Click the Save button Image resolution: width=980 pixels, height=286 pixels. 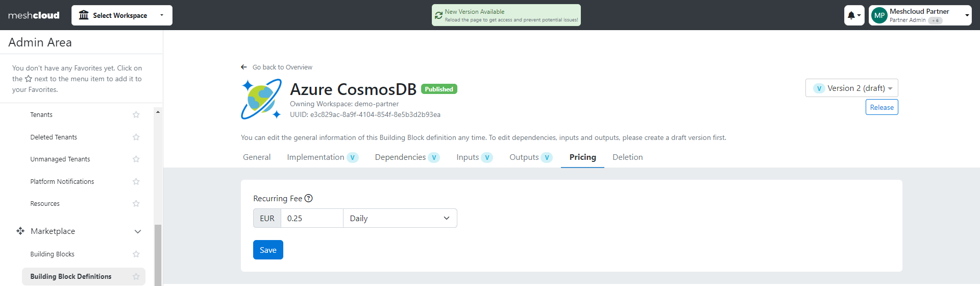(268, 250)
